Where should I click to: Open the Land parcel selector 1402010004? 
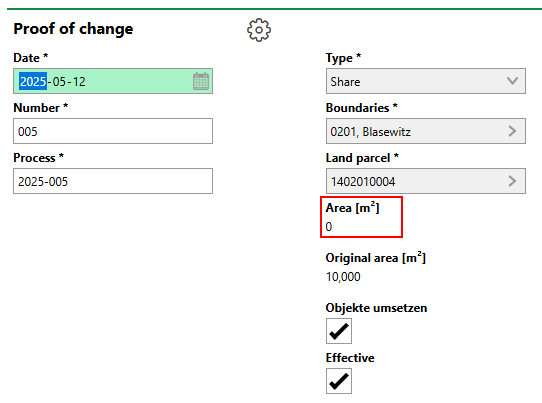click(x=426, y=181)
